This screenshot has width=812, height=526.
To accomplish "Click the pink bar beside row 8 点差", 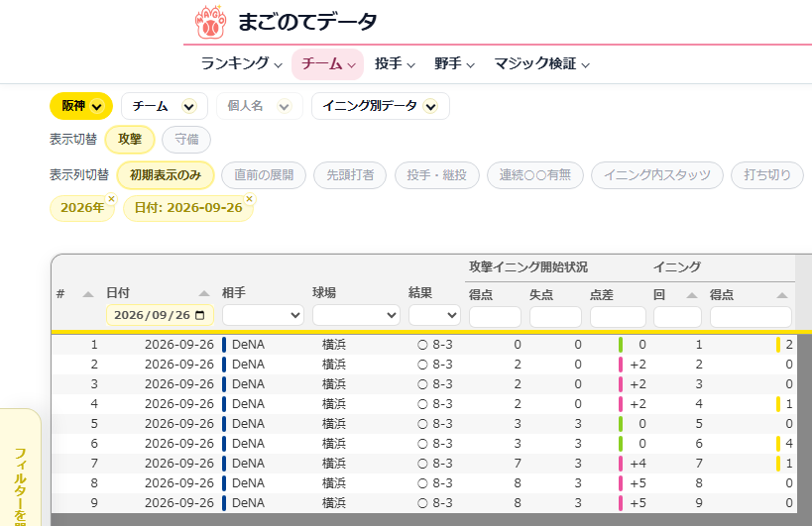I will point(621,483).
